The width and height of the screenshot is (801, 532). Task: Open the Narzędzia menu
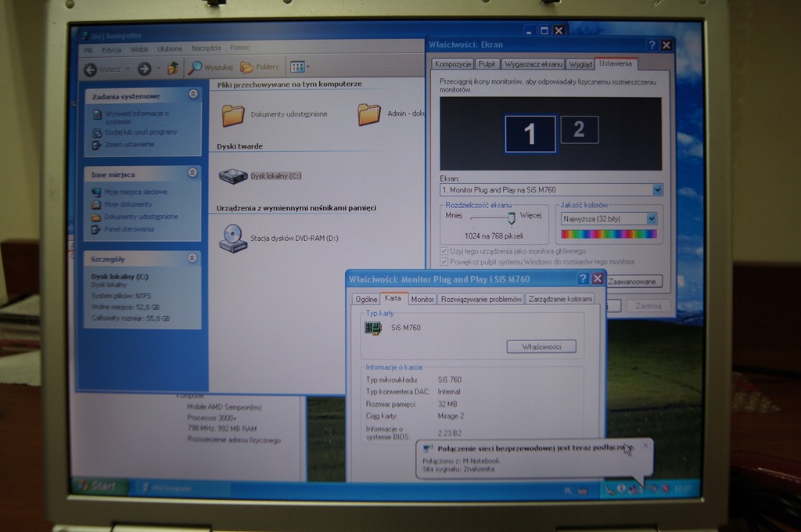(x=206, y=48)
